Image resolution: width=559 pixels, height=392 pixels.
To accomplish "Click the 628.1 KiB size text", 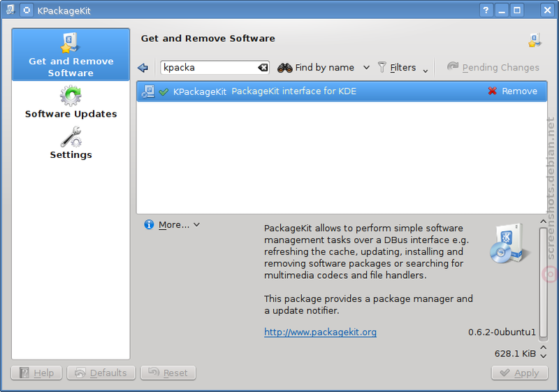I will pos(515,354).
